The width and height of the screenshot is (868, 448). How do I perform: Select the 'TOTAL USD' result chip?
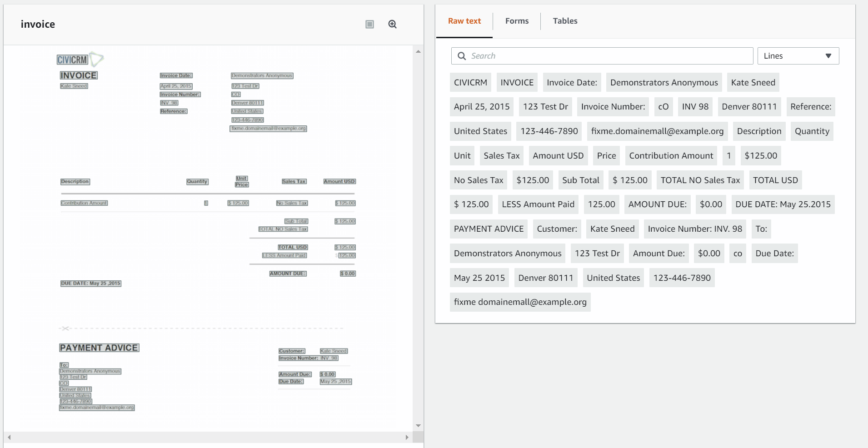(775, 180)
